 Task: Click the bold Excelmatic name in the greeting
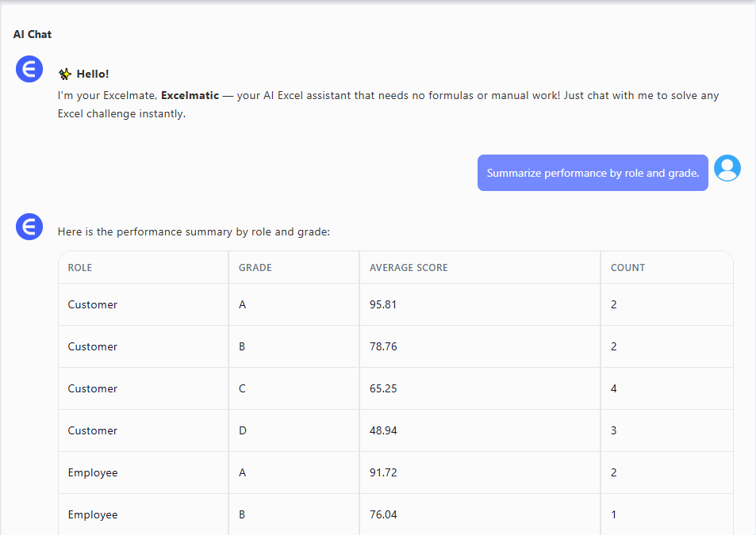(190, 95)
